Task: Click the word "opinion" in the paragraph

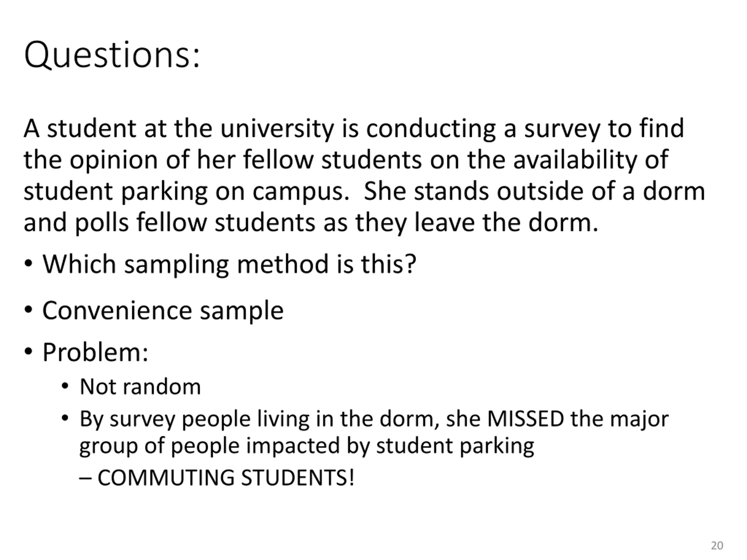Action: coord(114,160)
